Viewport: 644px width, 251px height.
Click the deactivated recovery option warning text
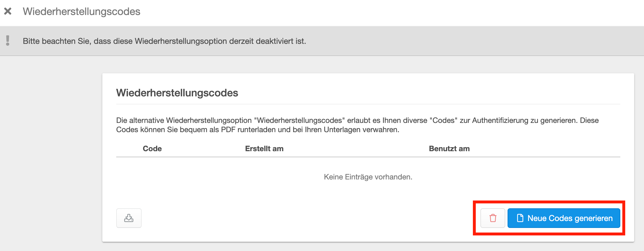pyautogui.click(x=164, y=41)
